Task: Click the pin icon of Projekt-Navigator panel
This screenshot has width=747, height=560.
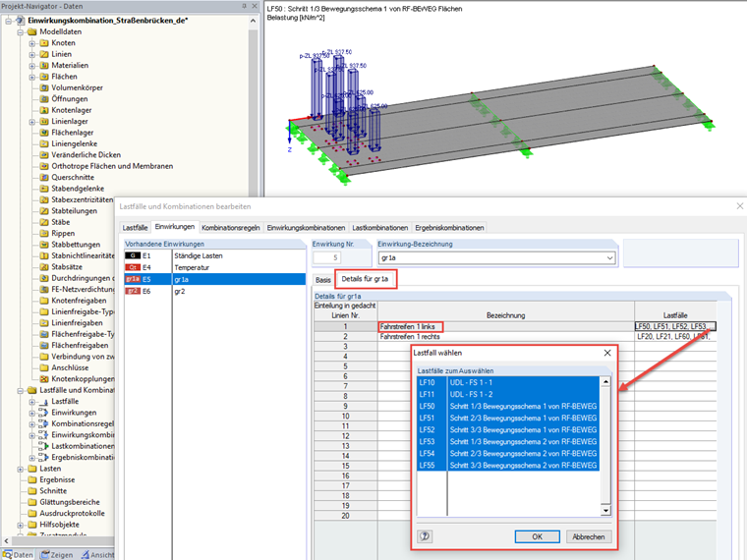Action: pos(245,6)
